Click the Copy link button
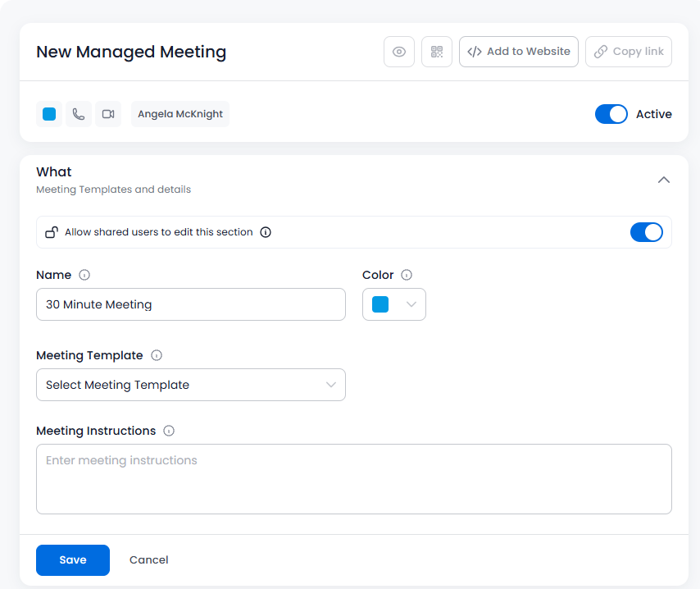This screenshot has height=589, width=700. [629, 52]
